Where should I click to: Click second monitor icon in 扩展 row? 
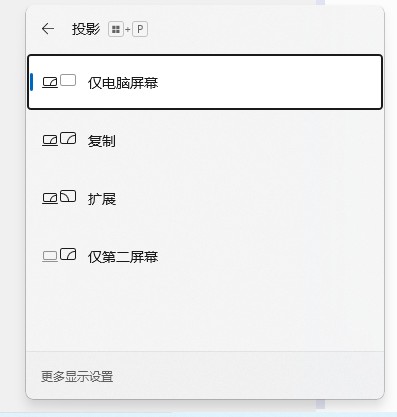(x=68, y=196)
